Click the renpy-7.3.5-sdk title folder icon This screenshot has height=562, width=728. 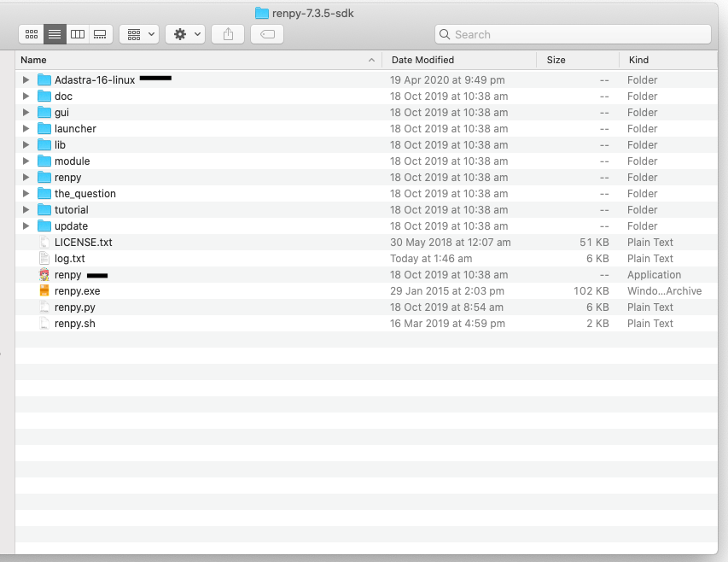[x=262, y=13]
